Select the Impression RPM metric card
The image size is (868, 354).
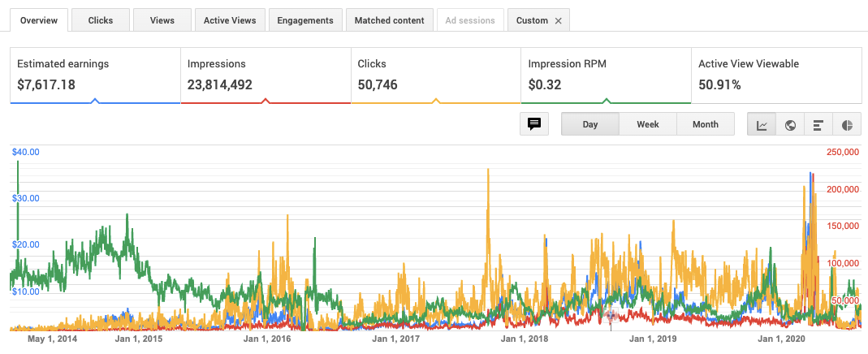click(606, 75)
